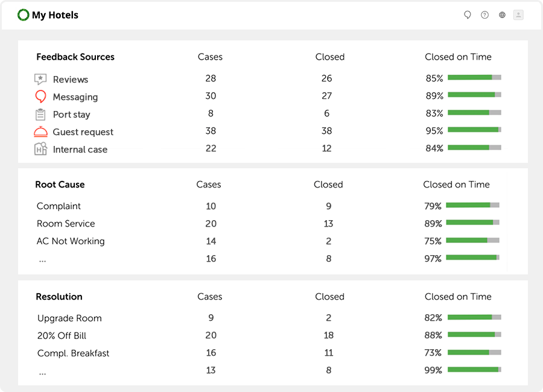This screenshot has width=543, height=392.
Task: Select the Root Cause section header
Action: click(x=60, y=185)
